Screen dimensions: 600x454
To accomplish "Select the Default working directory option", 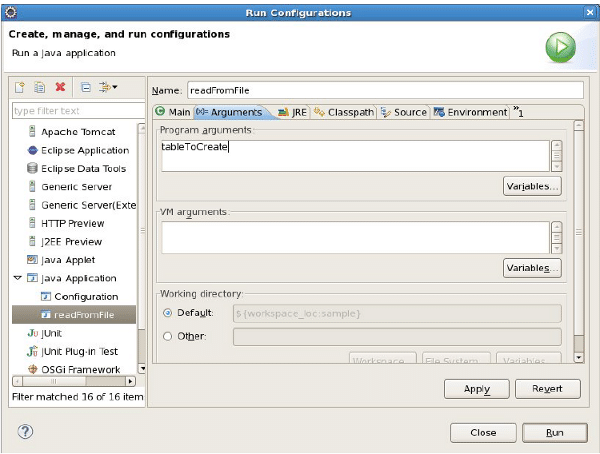I will click(x=167, y=313).
